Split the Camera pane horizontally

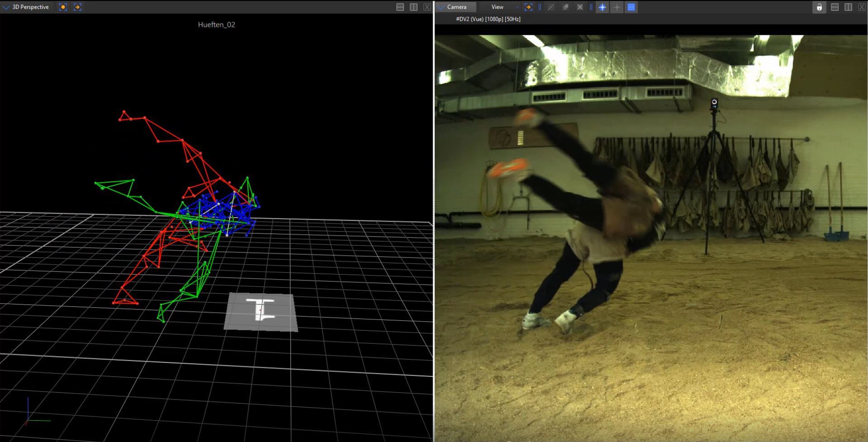click(835, 7)
